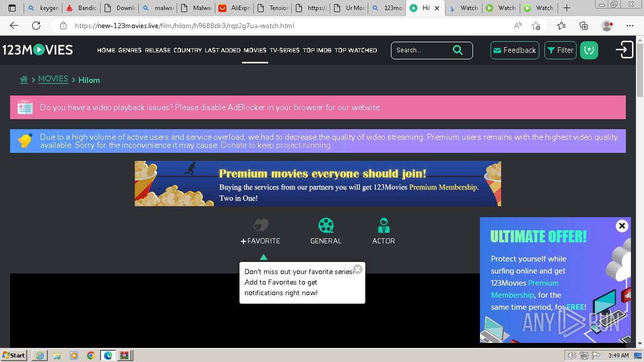Close the active Hil tab
The height and width of the screenshot is (362, 644).
tap(437, 8)
